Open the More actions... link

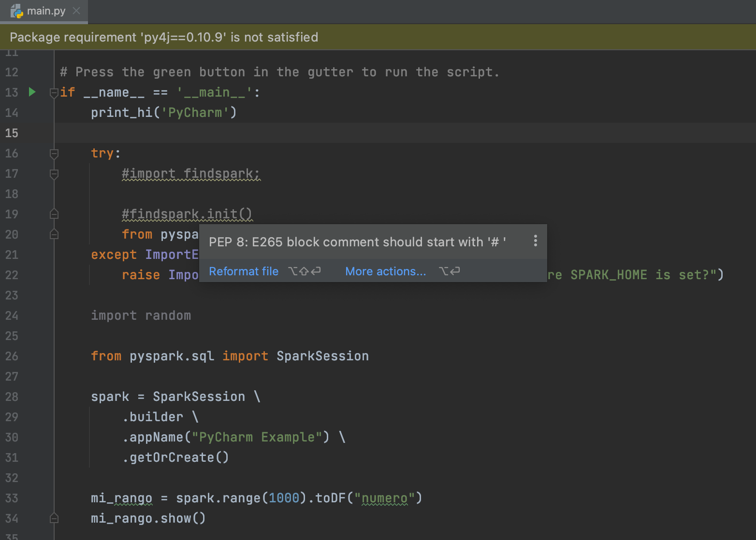coord(386,271)
